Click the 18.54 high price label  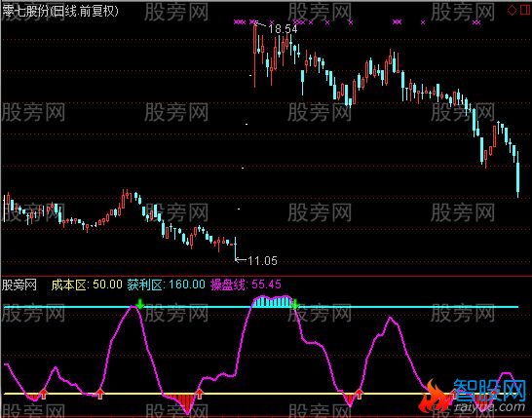(x=283, y=29)
